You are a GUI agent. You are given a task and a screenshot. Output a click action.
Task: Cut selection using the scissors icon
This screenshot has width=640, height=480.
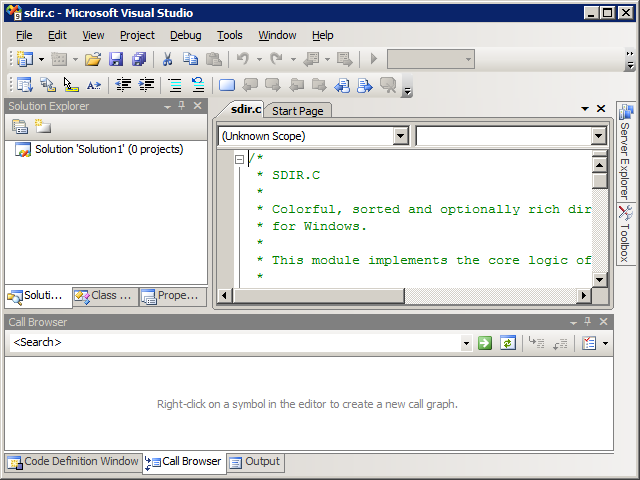tap(167, 59)
